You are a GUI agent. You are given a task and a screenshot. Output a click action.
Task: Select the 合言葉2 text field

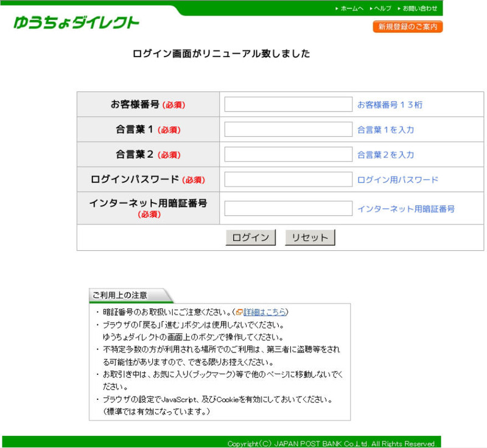pyautogui.click(x=288, y=155)
